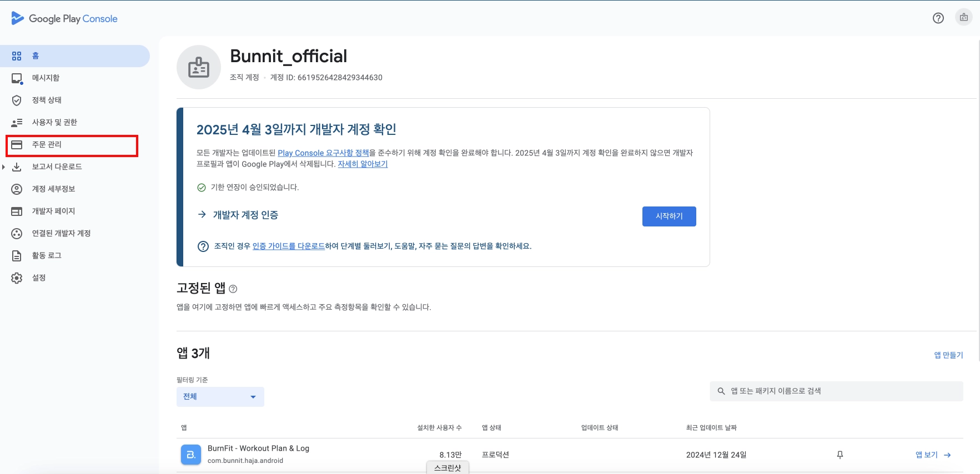Open 사용자 및 권한 menu item

click(75, 123)
